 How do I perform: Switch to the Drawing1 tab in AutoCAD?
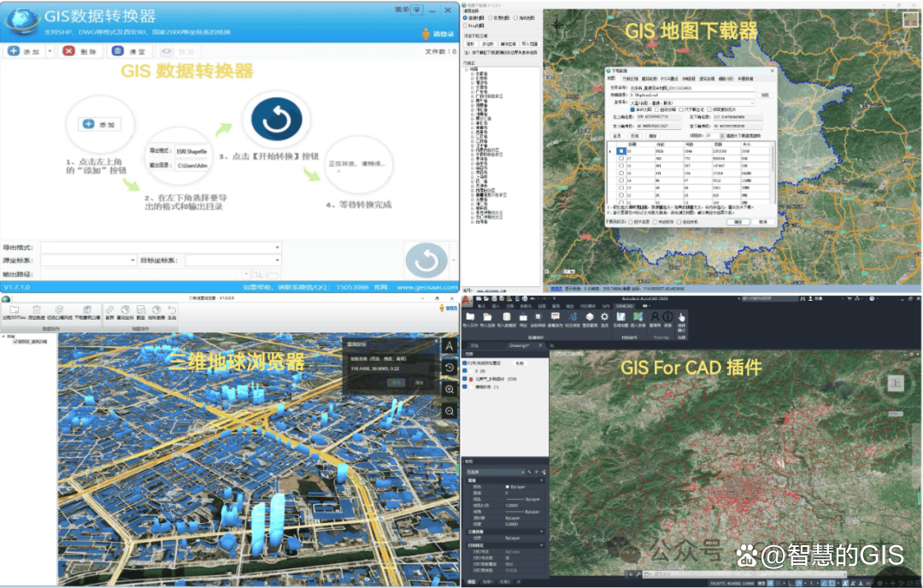[x=520, y=345]
